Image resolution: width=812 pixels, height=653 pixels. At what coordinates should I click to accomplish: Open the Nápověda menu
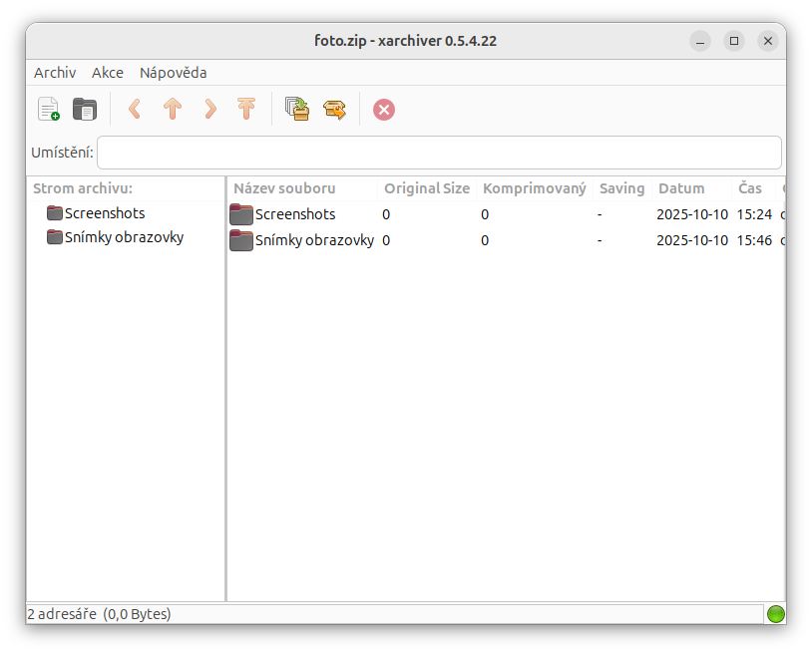point(172,72)
